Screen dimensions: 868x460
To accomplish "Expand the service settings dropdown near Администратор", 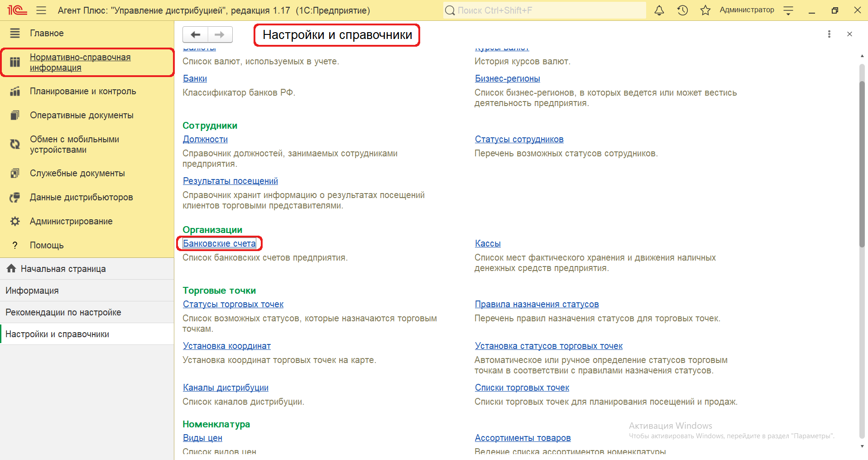I will [x=788, y=10].
